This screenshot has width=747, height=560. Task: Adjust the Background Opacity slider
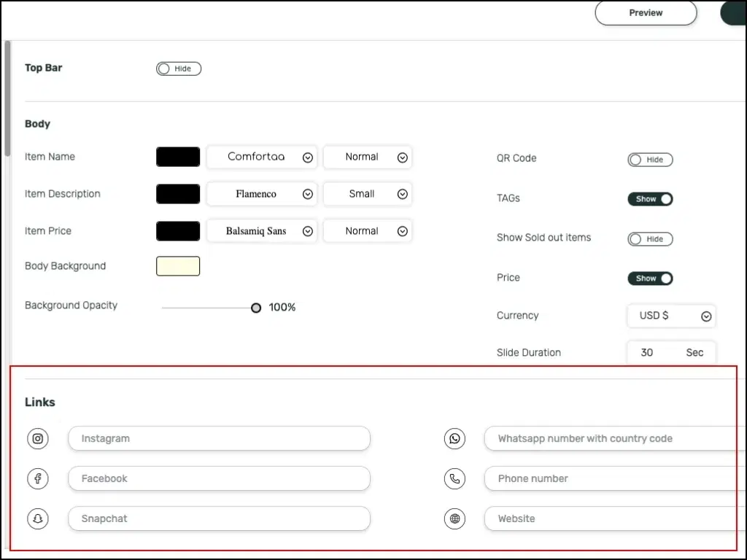coord(255,308)
